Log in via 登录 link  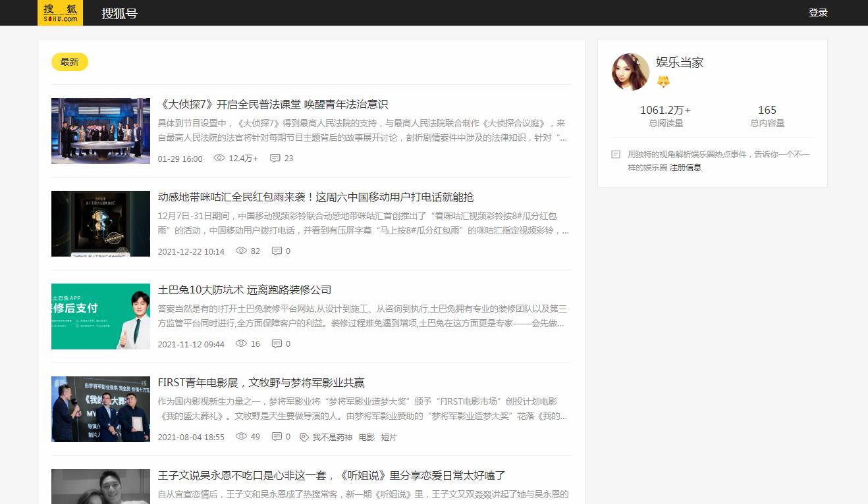pos(818,13)
